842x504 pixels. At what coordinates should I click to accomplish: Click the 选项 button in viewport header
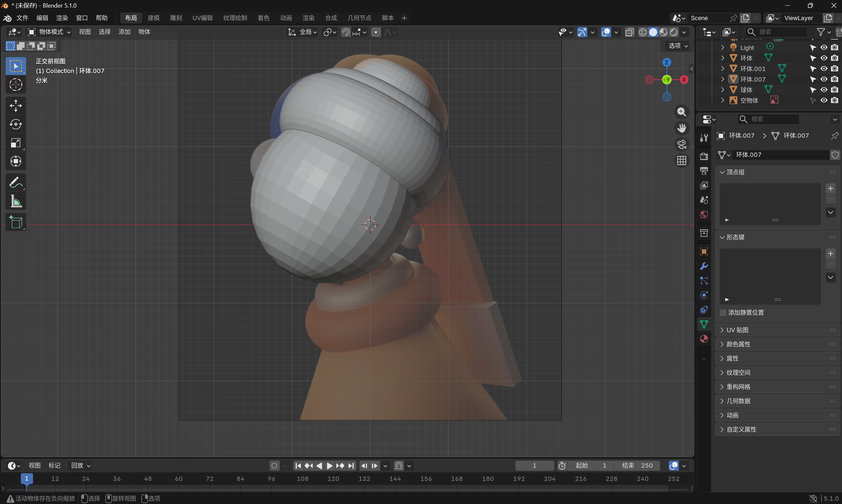(x=677, y=46)
